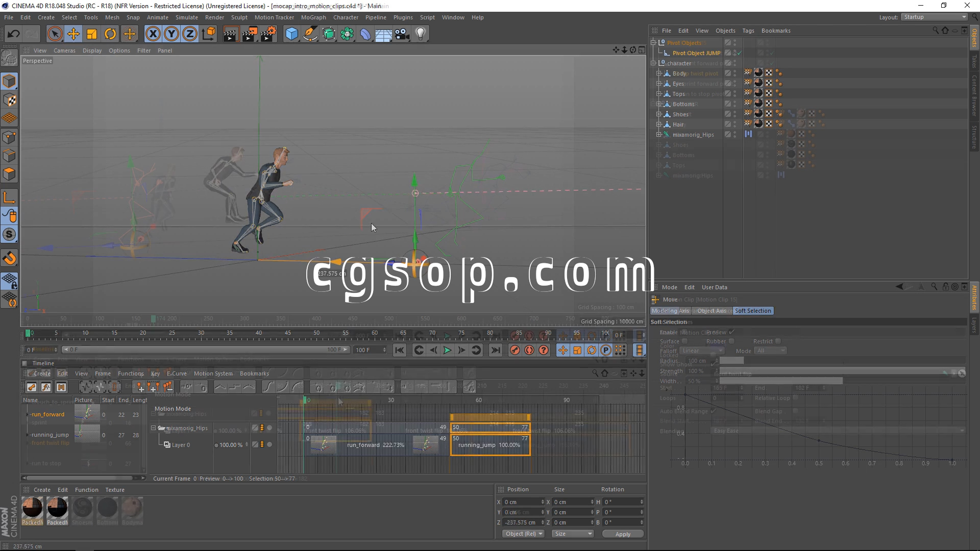Select the Move tool in top toolbar
The height and width of the screenshot is (551, 980).
(73, 34)
